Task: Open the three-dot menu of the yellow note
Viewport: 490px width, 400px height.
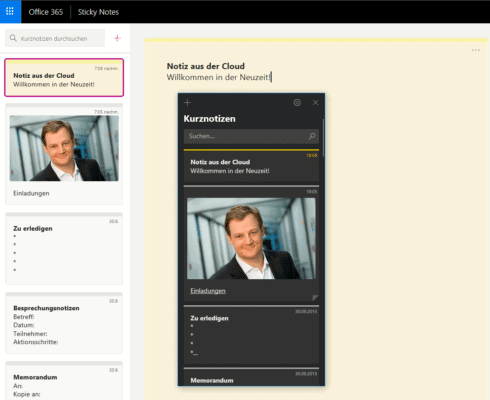Action: (476, 50)
